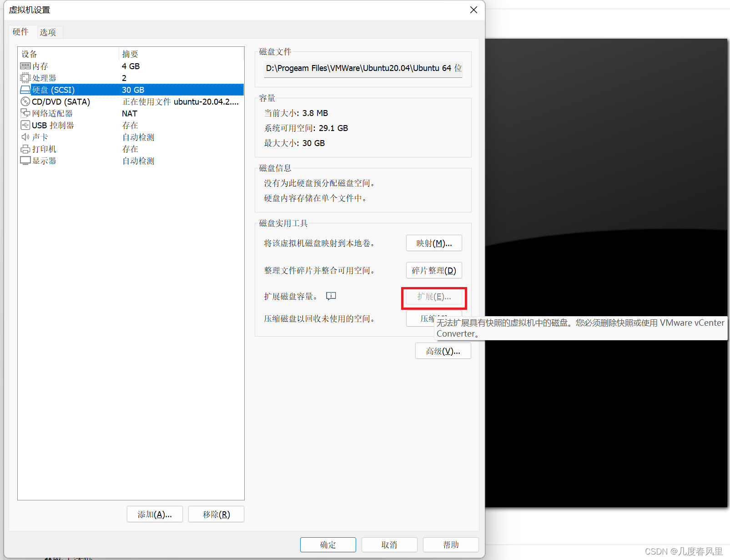Confirm with the 确定 button

pyautogui.click(x=328, y=545)
